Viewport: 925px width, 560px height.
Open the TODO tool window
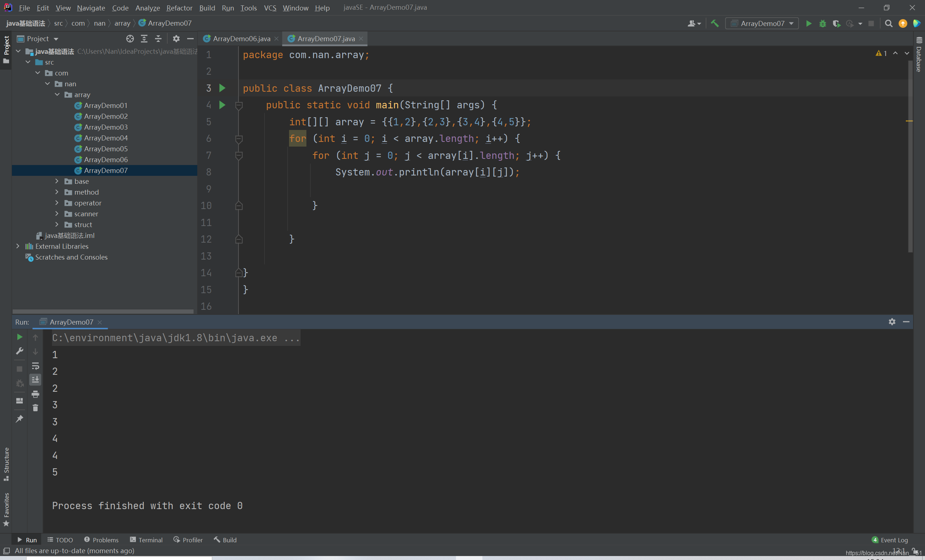click(60, 540)
